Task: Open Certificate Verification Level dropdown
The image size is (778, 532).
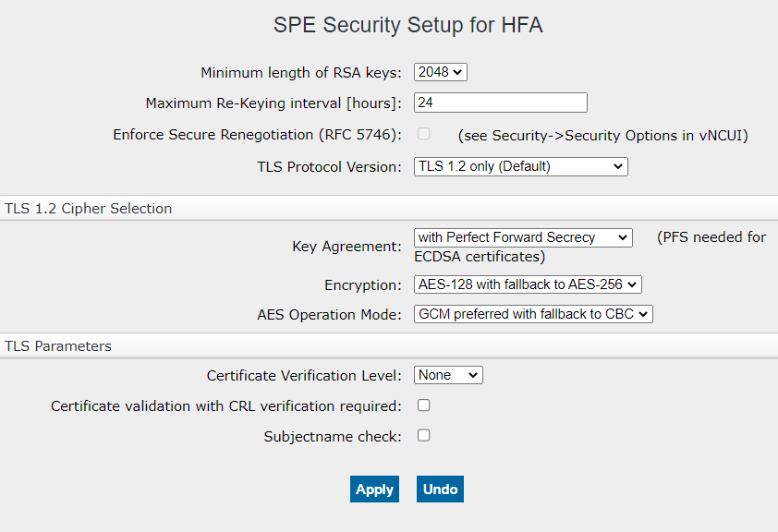Action: pos(448,375)
